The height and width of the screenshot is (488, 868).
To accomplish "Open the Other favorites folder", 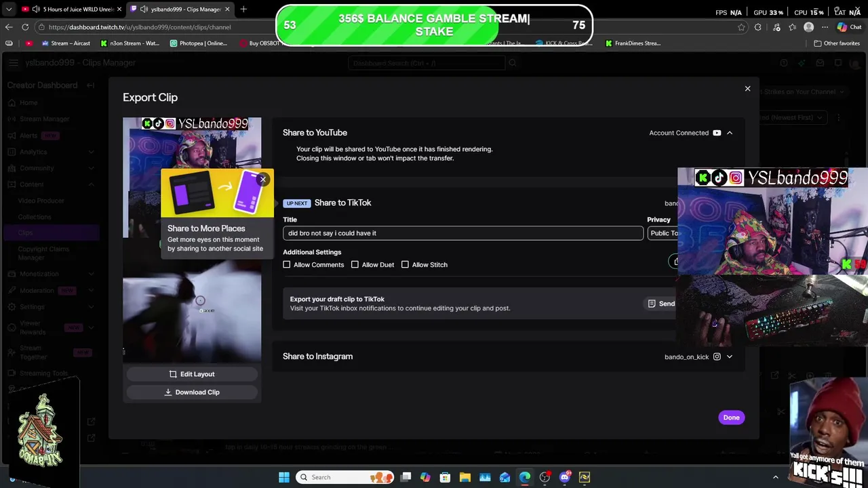I will (x=837, y=43).
